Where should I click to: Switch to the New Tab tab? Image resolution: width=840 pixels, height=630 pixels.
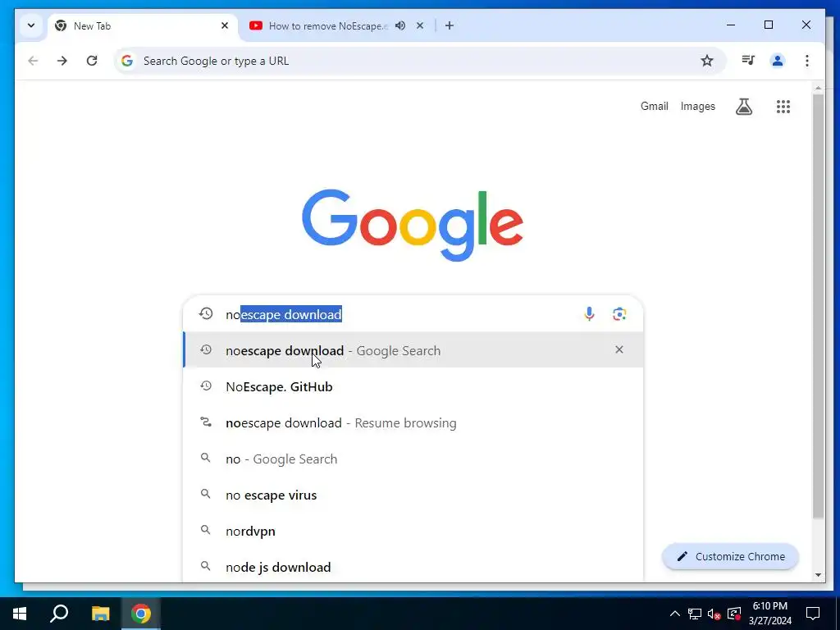coord(143,25)
